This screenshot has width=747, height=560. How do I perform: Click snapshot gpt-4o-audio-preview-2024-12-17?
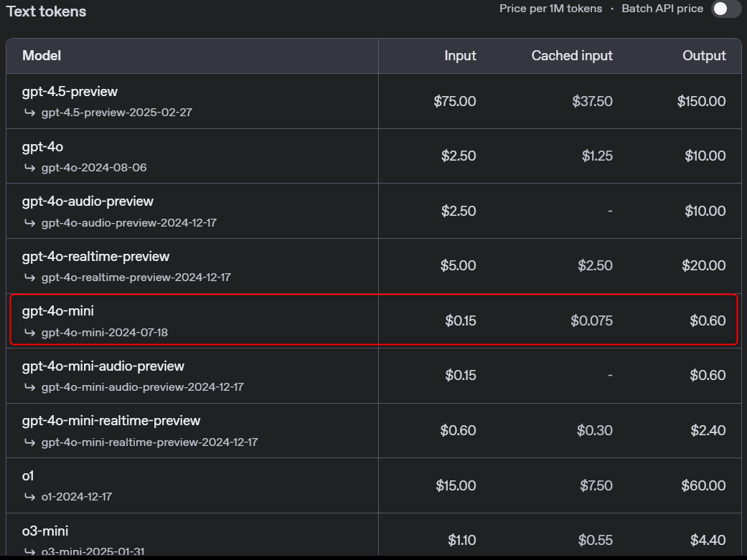pos(128,223)
